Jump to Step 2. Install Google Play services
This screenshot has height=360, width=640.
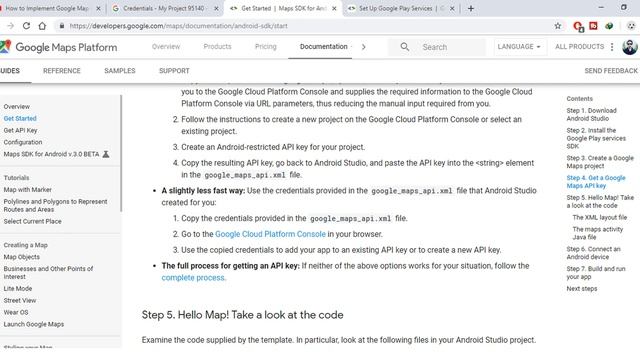coord(596,138)
